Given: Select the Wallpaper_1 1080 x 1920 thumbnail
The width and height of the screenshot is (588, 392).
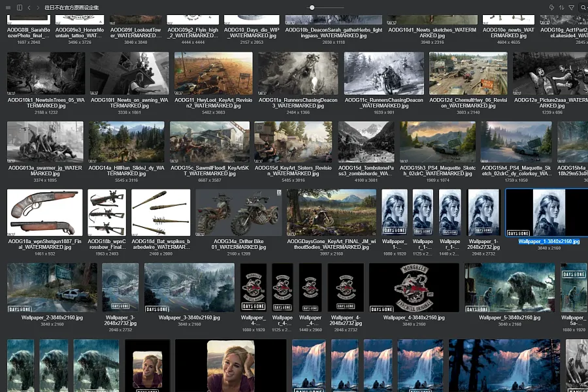Looking at the screenshot, I should (395, 212).
